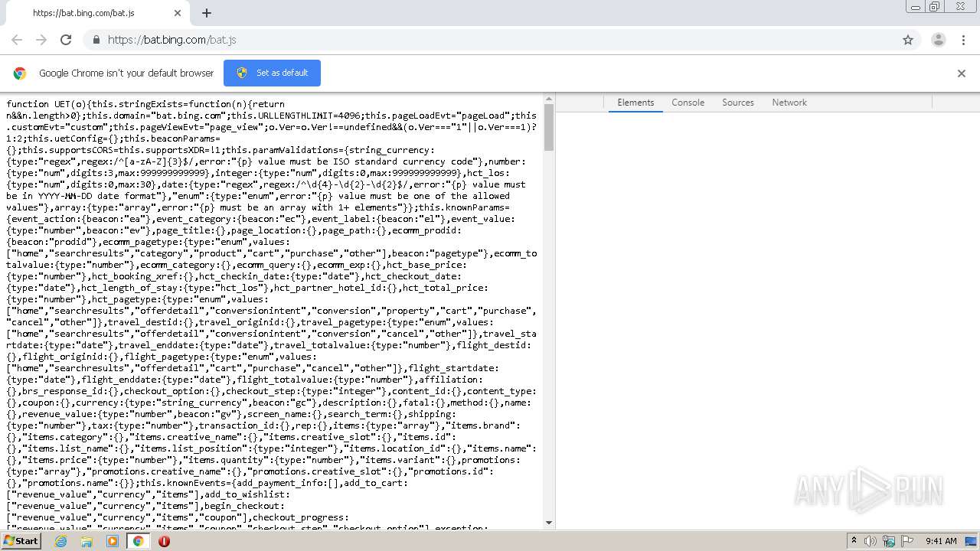
Task: Open the Chrome three-dot menu
Action: click(x=964, y=40)
